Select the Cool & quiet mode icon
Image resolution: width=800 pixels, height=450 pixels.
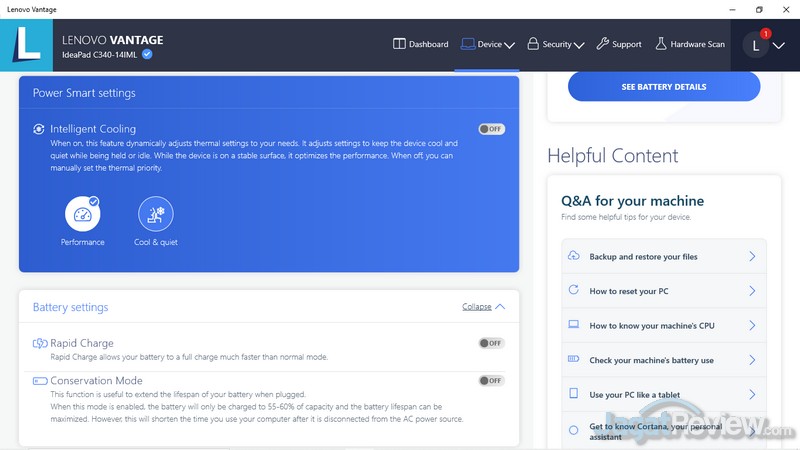click(x=155, y=213)
